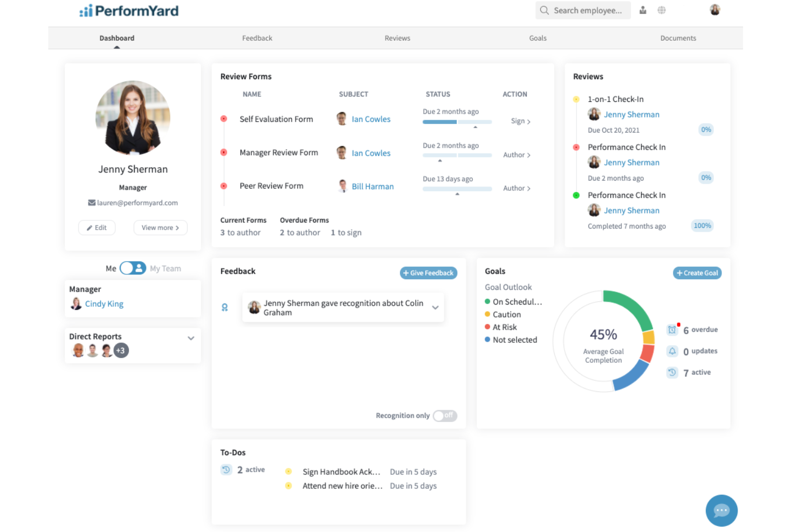Open the Goals navigation tab
798x532 pixels.
[x=538, y=38]
